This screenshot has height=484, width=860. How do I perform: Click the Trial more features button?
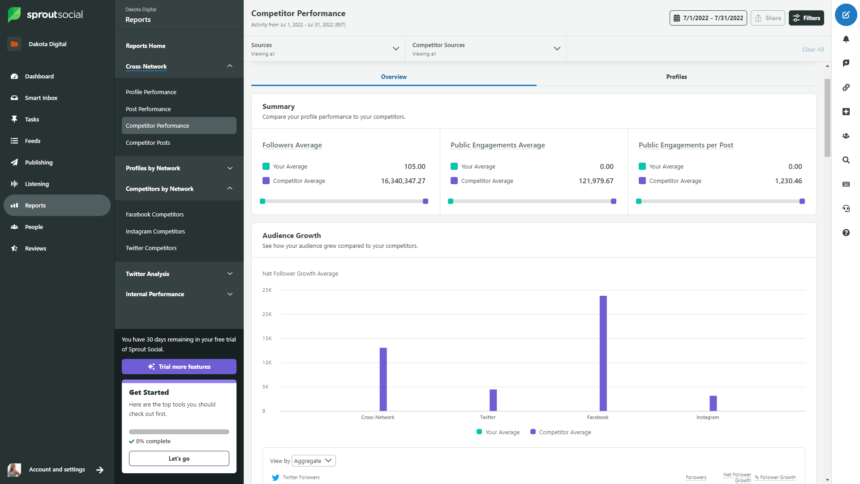(x=179, y=367)
